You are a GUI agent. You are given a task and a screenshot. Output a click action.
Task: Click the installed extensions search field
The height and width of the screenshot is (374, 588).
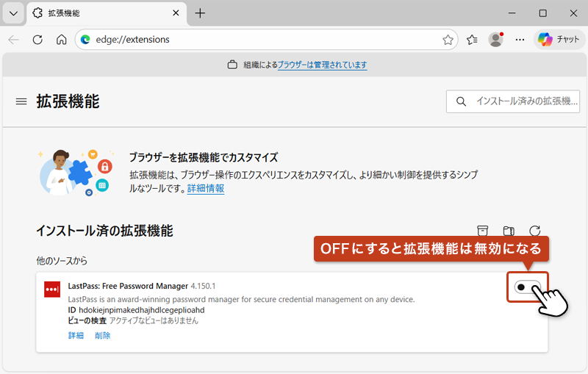click(512, 101)
